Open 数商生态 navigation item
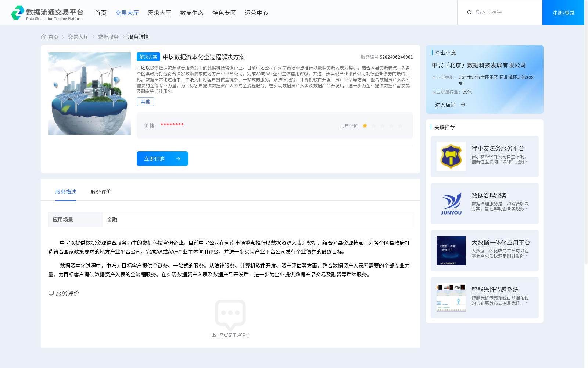Viewport: 588px width, 368px height. coord(192,13)
